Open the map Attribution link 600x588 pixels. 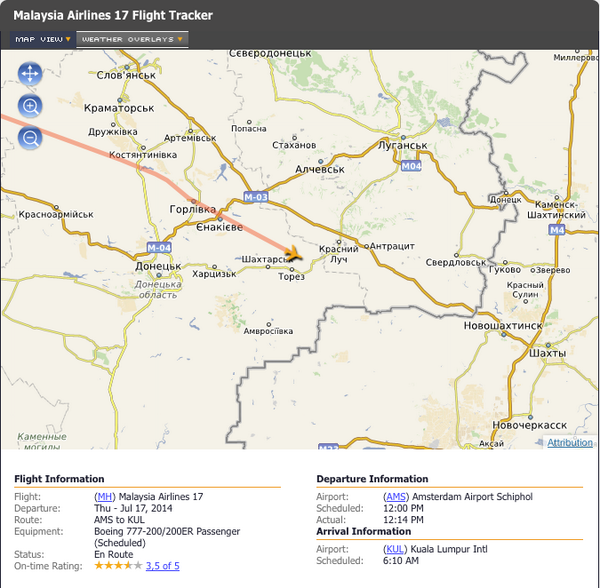click(x=570, y=443)
